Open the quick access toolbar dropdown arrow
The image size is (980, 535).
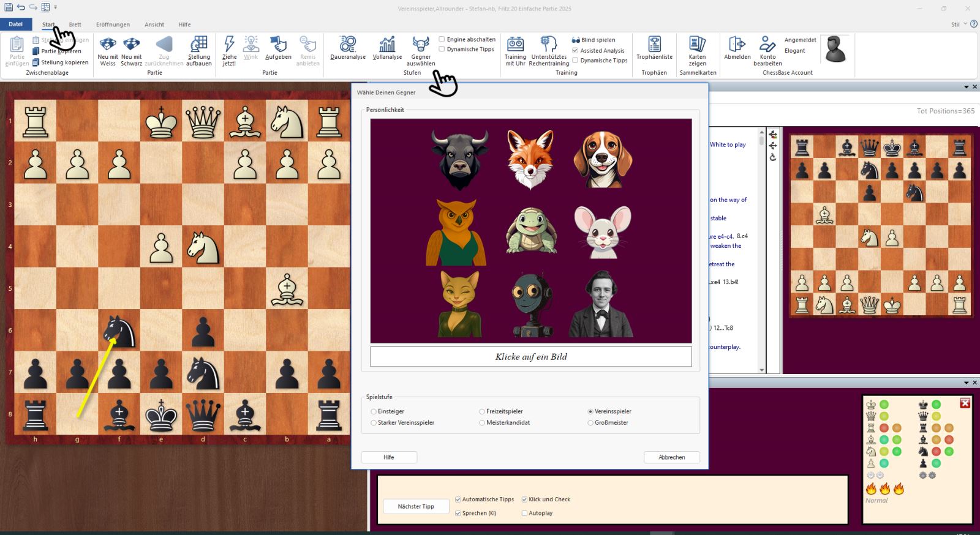pos(56,7)
